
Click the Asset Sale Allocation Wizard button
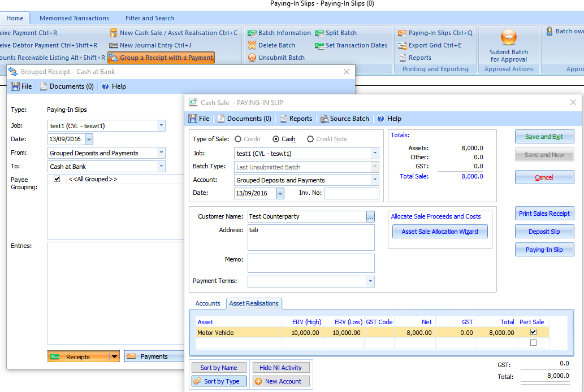click(x=440, y=232)
